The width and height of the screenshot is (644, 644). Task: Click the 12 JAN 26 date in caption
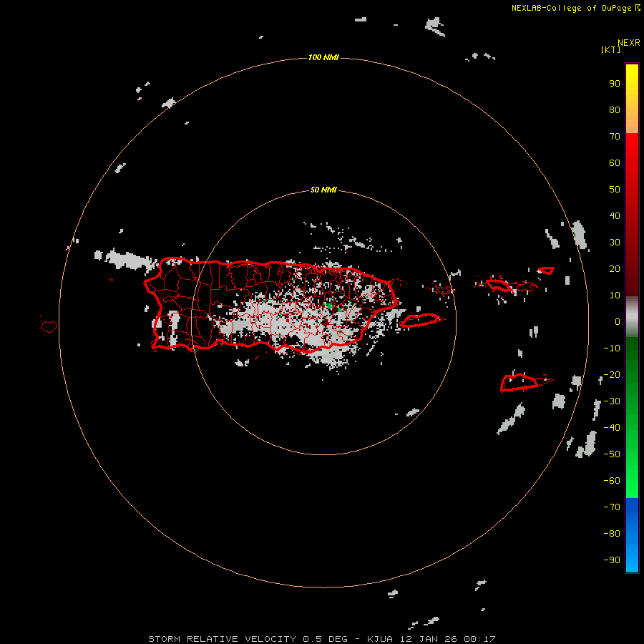point(429,639)
